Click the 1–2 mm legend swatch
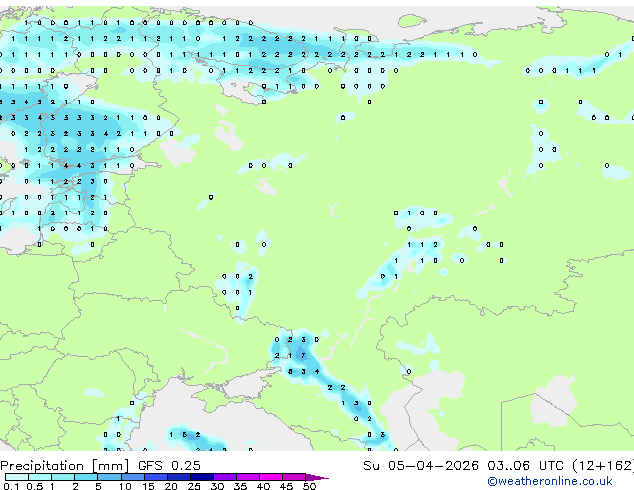This screenshot has width=634, height=490. [63, 477]
